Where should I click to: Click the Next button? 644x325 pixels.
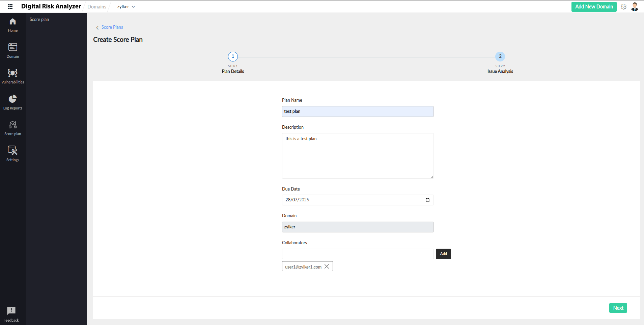(618, 308)
